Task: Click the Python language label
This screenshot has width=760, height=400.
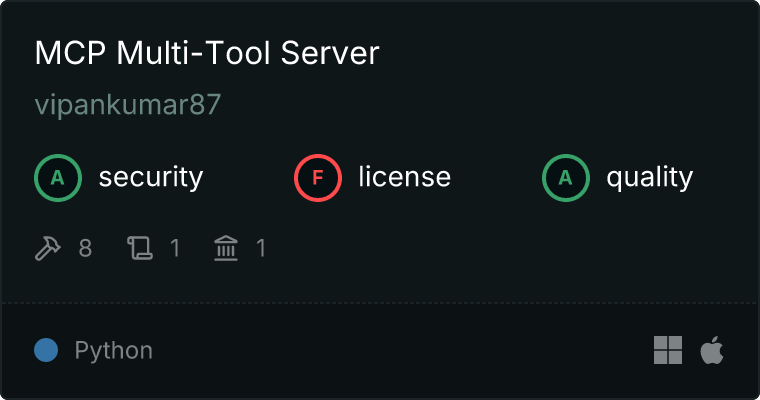Action: (113, 351)
